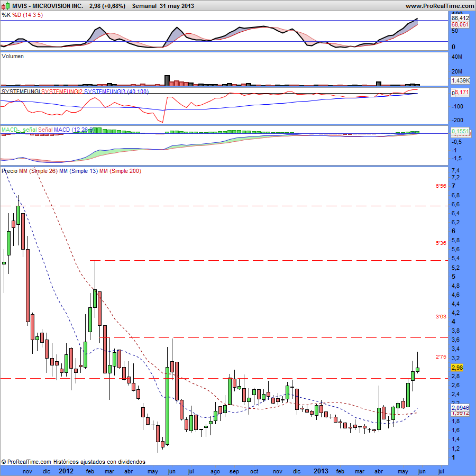Open the www.ProRealTime.com link
Screen dimensions: 476x476
tap(440, 6)
